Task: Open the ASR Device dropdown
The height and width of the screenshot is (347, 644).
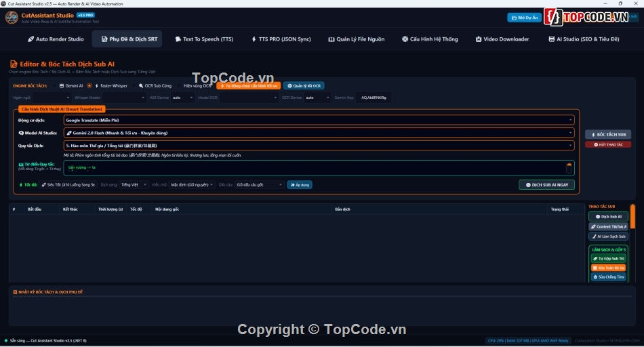Action: tap(183, 98)
